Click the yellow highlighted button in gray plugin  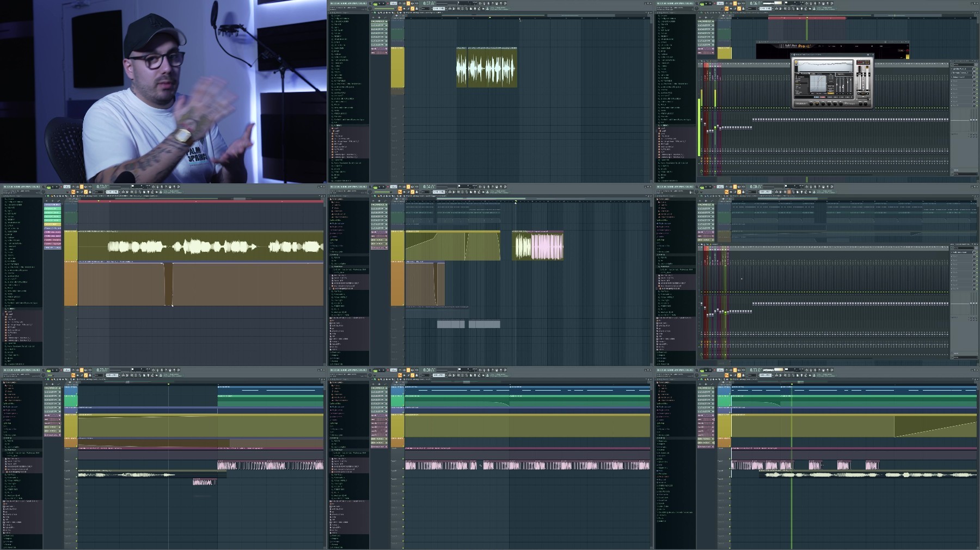(831, 94)
